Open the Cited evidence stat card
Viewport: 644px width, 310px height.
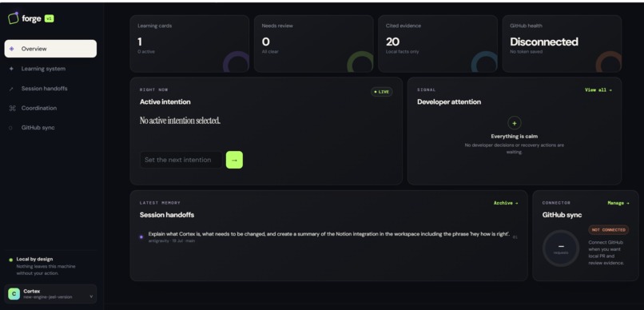coord(437,44)
